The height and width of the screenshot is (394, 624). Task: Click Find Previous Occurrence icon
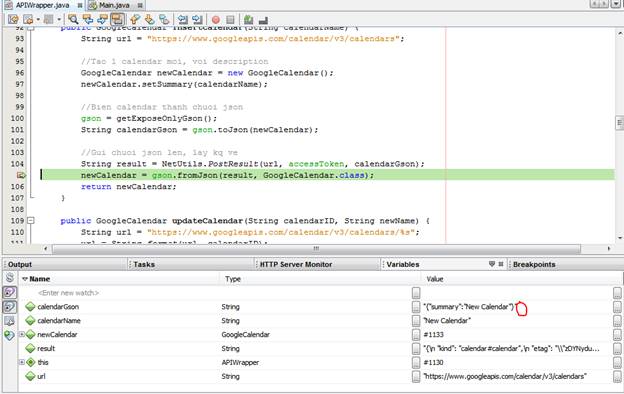click(88, 19)
